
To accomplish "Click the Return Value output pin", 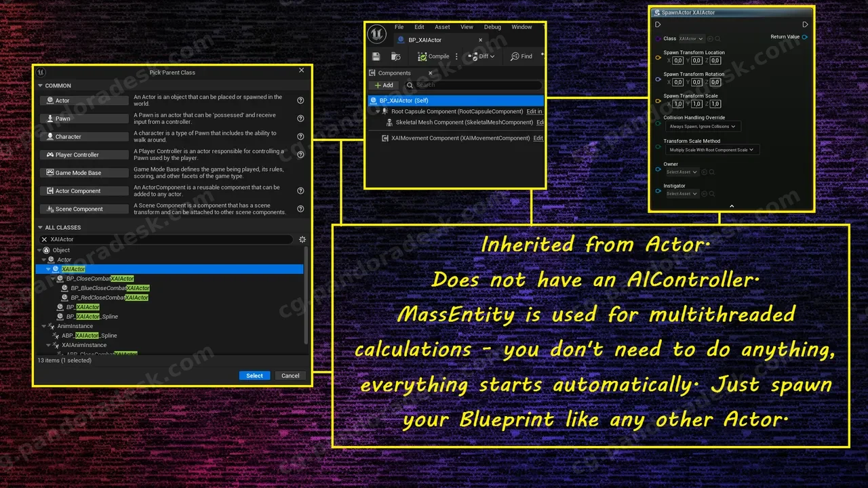I will coord(805,37).
